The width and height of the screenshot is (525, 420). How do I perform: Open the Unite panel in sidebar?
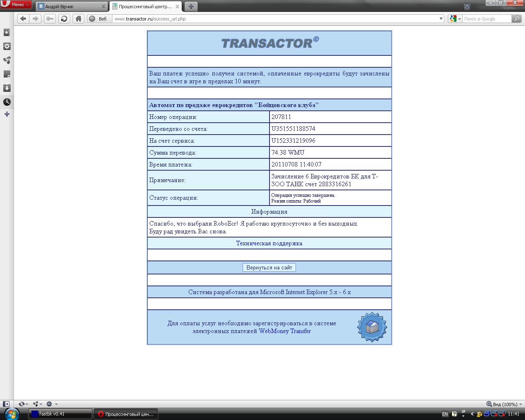7,60
